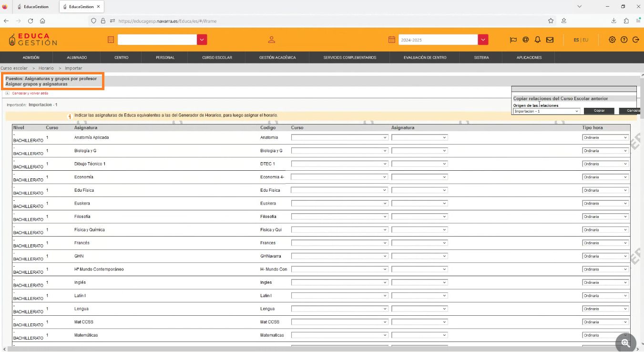Switch language to EU
The image size is (644, 352).
[585, 40]
